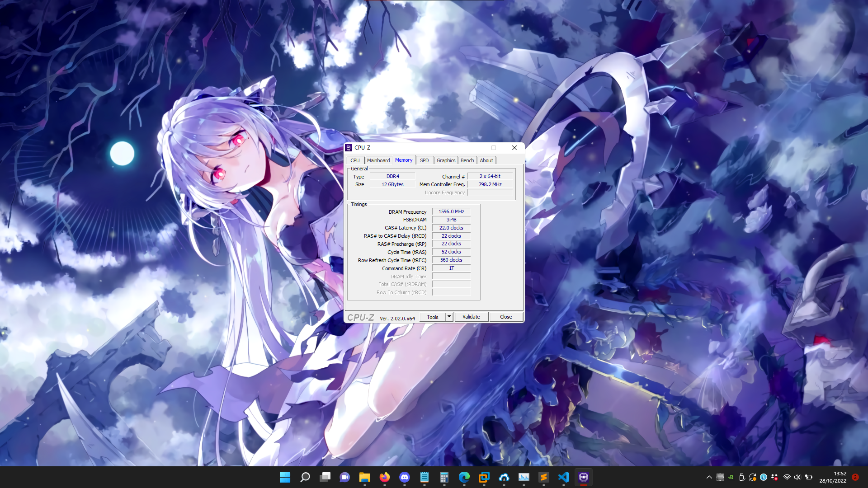Click the CAS# Latency value 22.0 clocks
The width and height of the screenshot is (868, 488).
451,228
